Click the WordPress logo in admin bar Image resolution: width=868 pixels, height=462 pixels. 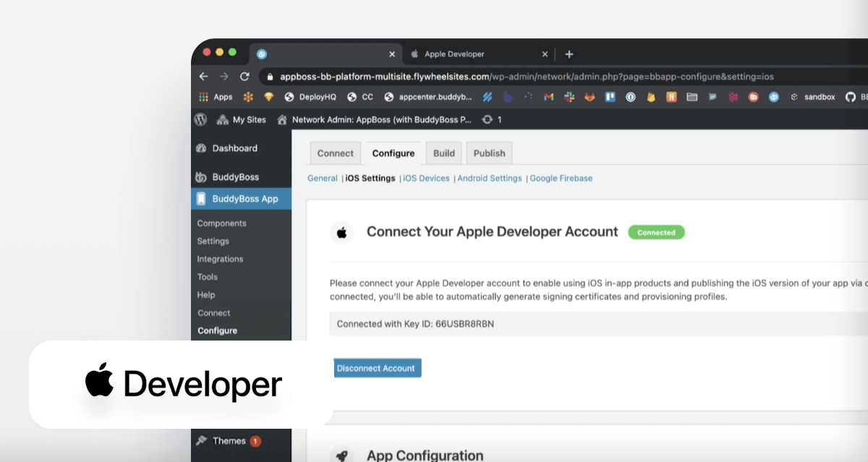[x=200, y=119]
